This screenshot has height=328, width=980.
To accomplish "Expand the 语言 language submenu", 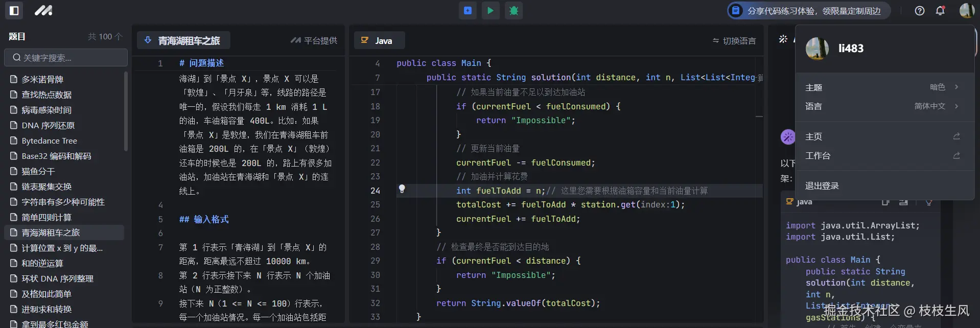I will [882, 106].
